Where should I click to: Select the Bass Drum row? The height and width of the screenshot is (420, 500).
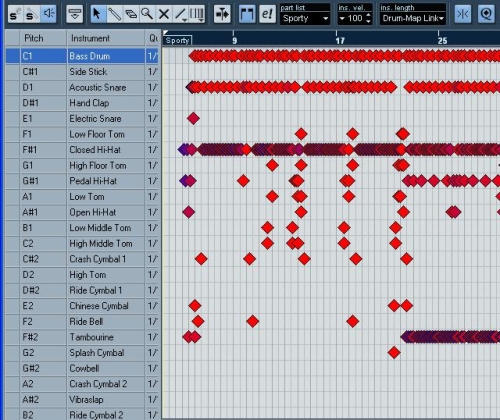[82, 56]
